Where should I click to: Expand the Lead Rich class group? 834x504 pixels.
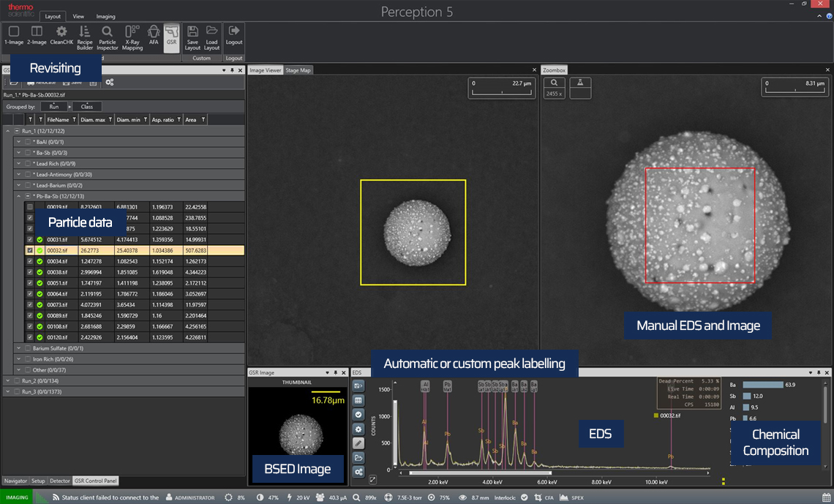tap(18, 164)
